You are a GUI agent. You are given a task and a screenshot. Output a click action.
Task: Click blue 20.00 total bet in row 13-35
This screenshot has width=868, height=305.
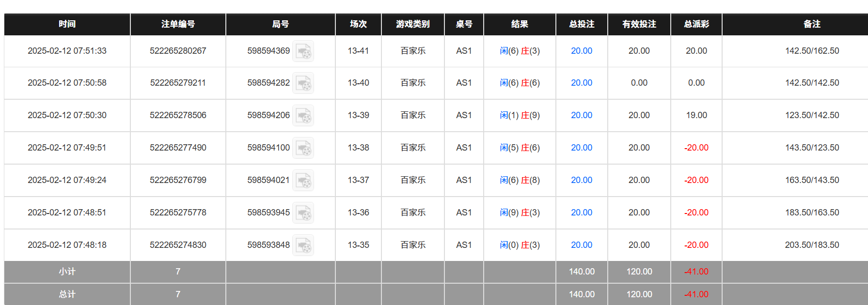pos(581,245)
